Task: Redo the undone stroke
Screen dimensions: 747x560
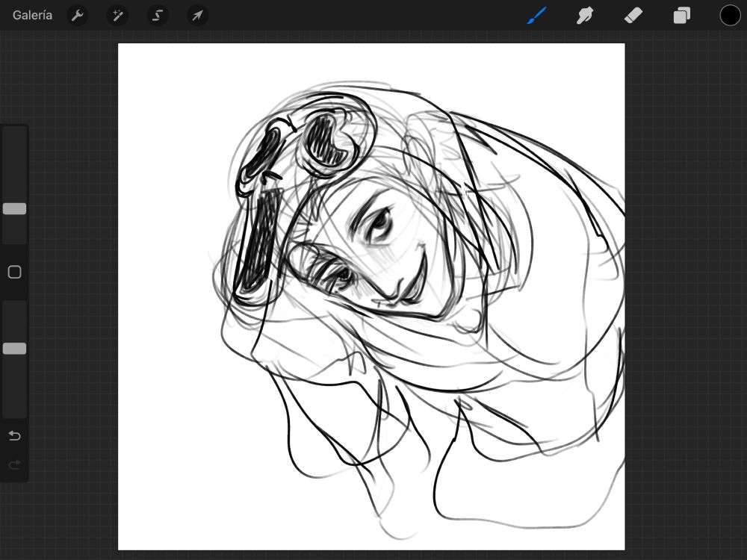Action: point(15,464)
